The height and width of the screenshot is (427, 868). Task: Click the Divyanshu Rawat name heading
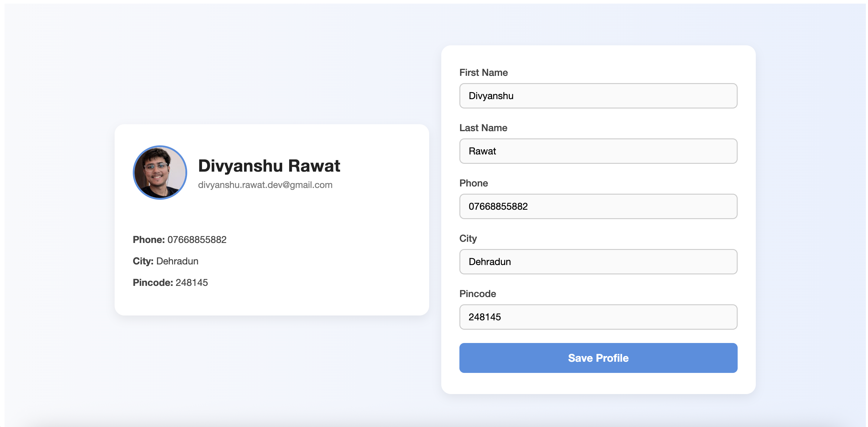pyautogui.click(x=269, y=165)
